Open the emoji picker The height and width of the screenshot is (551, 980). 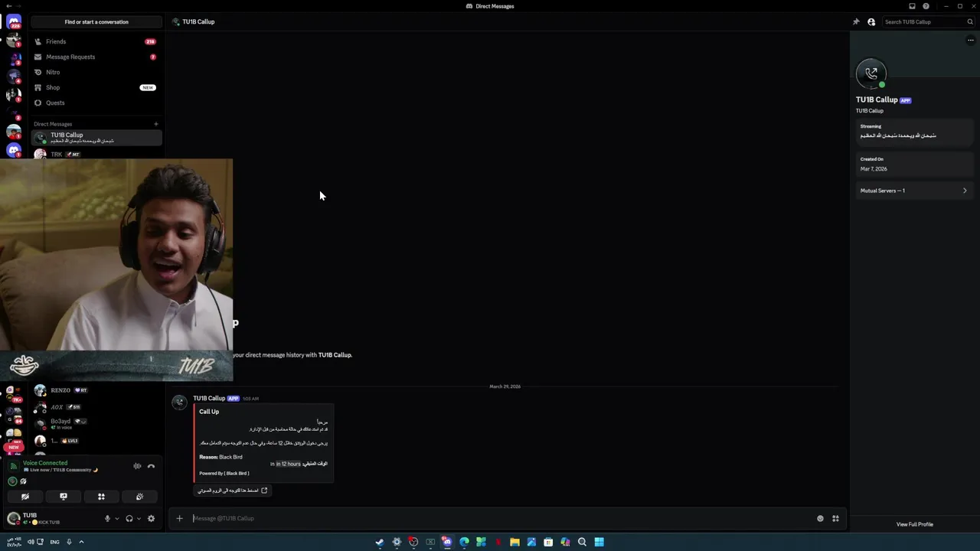coord(820,518)
